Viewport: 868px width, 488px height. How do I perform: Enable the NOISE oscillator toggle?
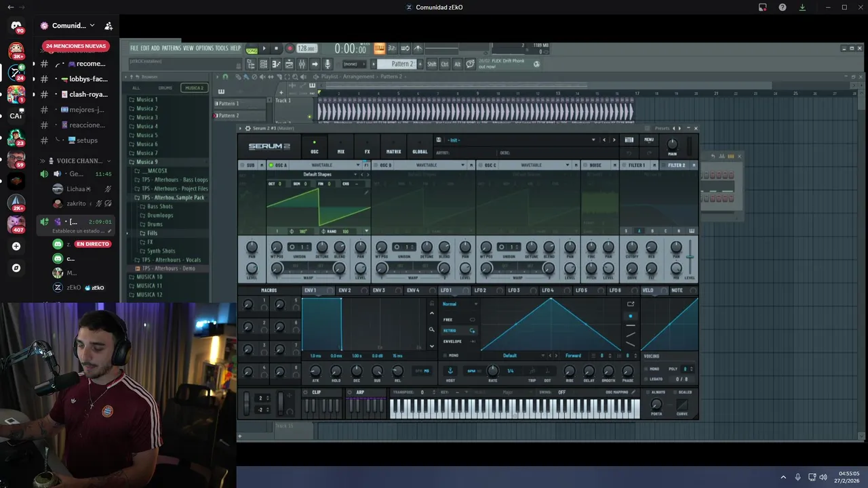pos(585,165)
